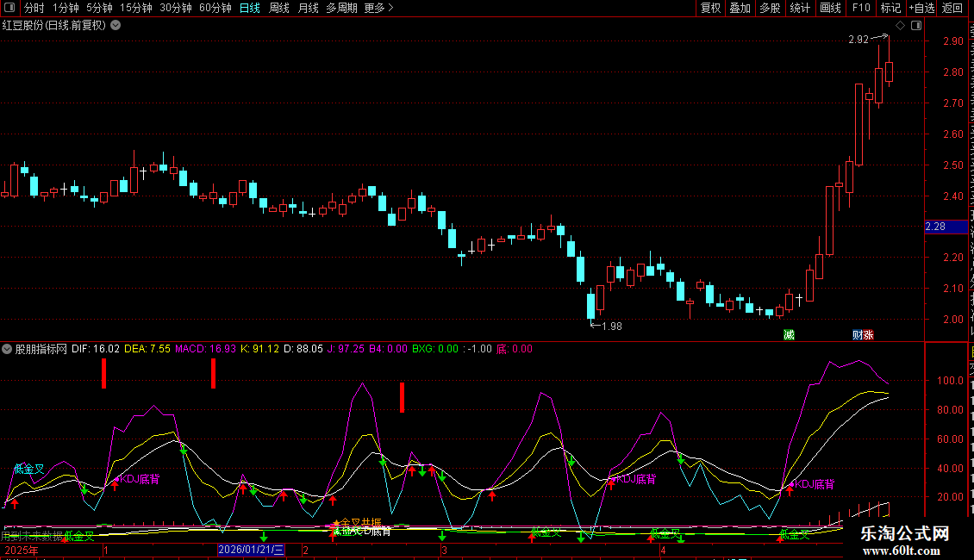Click the 底: 0.00 indicator value
Image resolution: width=974 pixels, height=560 pixels.
click(515, 349)
